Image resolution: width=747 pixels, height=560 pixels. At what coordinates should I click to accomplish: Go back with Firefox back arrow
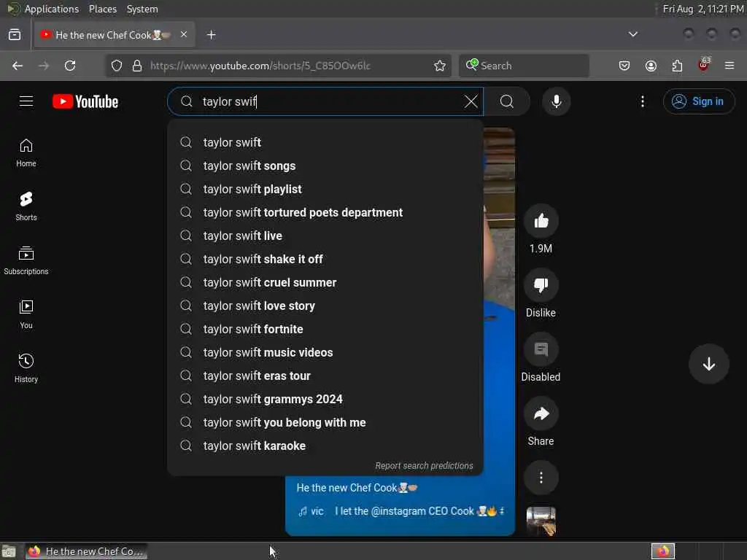tap(18, 66)
